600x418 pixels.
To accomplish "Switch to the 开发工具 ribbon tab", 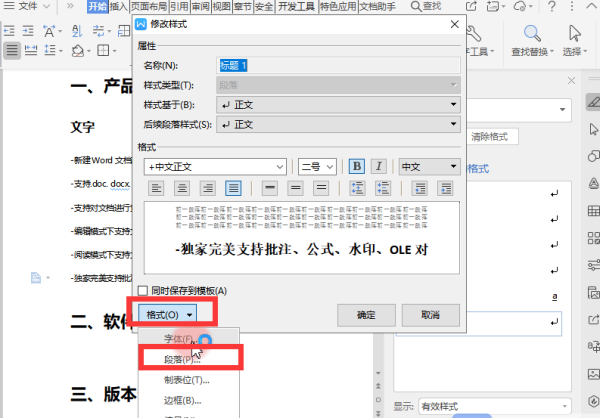I will click(297, 7).
